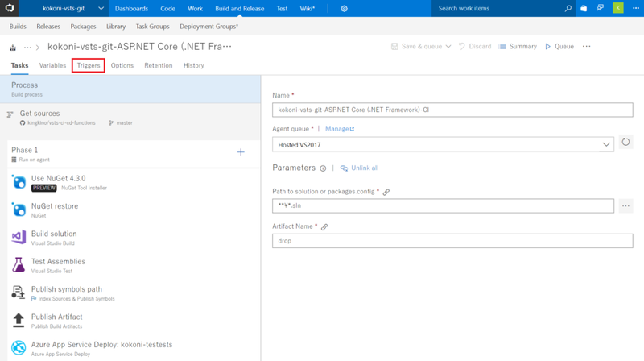Click the Save & queue button

[416, 47]
